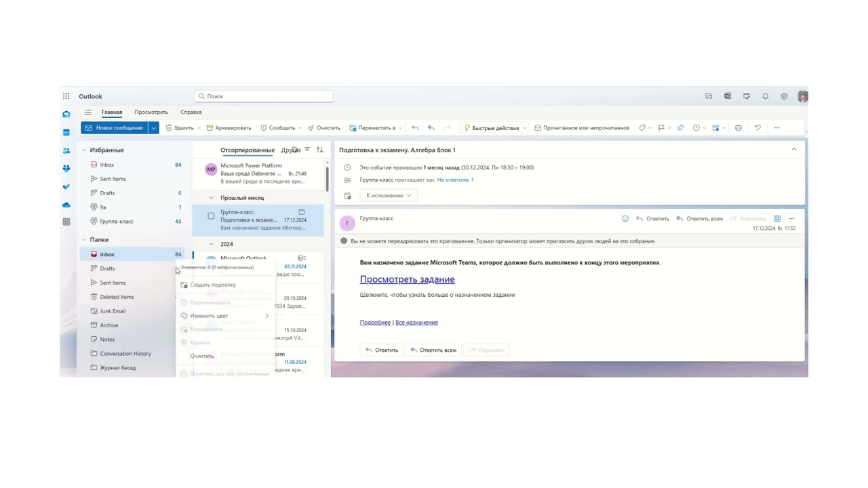Open the Groups module in left rail
The image size is (868, 488).
pos(66,168)
